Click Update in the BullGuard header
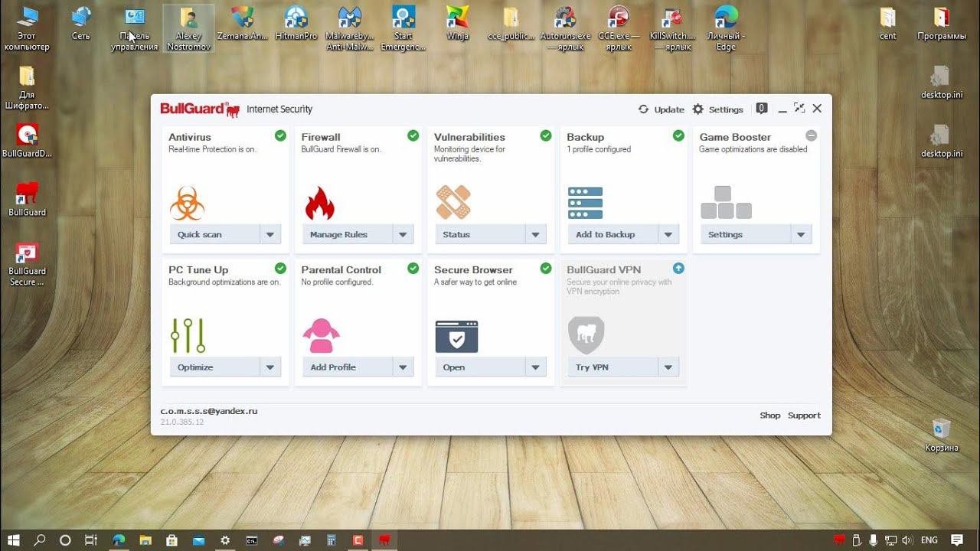 click(x=661, y=109)
